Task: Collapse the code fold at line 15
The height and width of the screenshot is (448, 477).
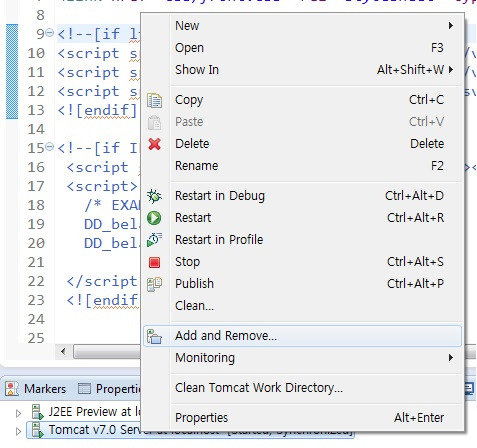Action: 49,147
